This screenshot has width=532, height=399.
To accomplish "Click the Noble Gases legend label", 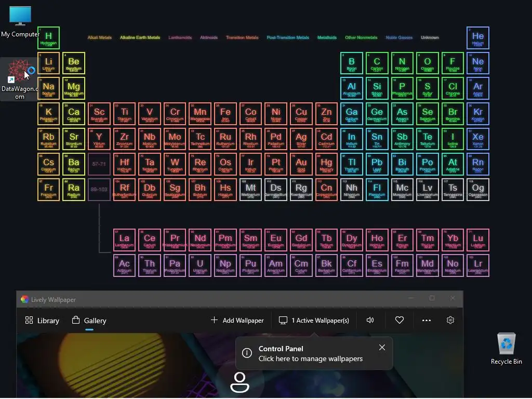I will coord(399,37).
